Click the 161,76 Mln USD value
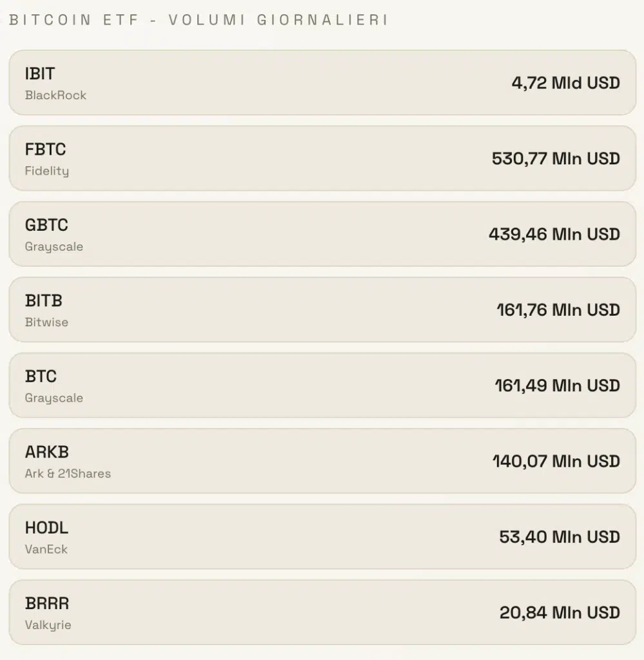The width and height of the screenshot is (644, 660). point(558,310)
